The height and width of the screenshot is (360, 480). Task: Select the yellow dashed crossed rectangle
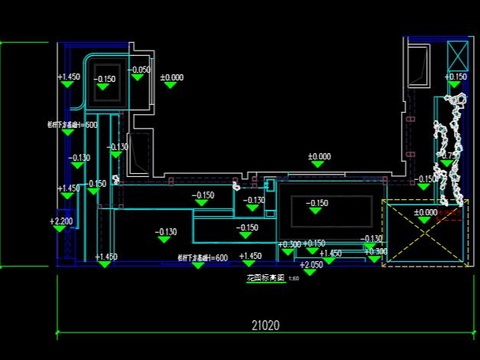coord(425,233)
